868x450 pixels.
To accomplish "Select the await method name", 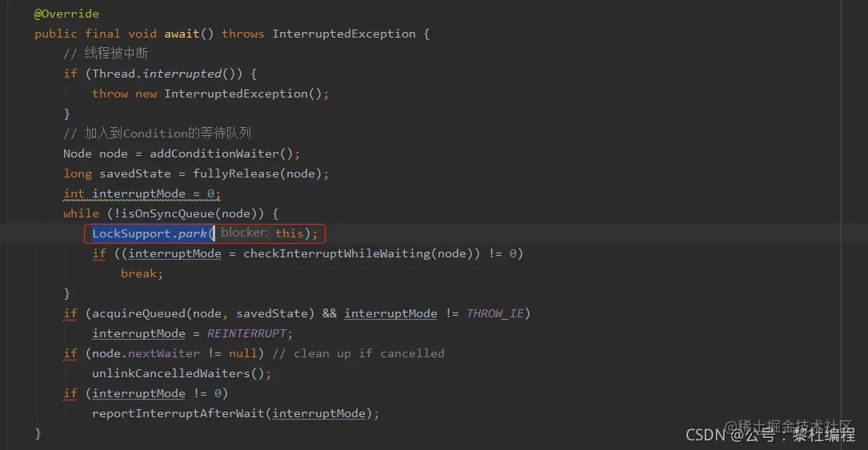I will point(182,34).
